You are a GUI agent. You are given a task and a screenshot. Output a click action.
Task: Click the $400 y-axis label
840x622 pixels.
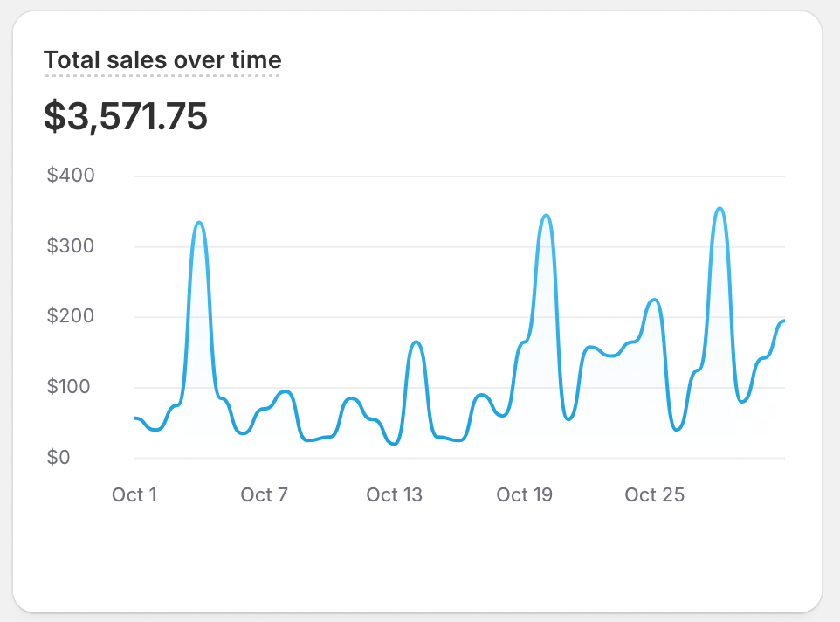click(x=71, y=176)
